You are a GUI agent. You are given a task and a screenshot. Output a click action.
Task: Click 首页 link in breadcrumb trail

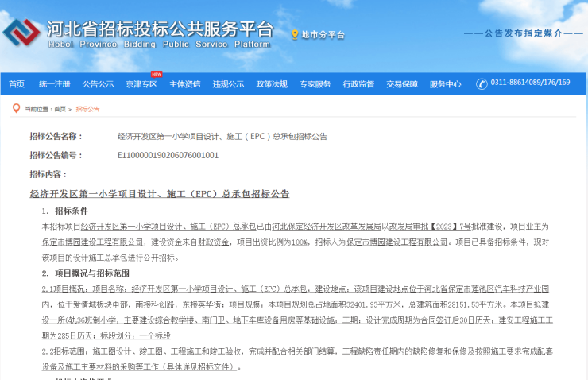click(x=60, y=109)
